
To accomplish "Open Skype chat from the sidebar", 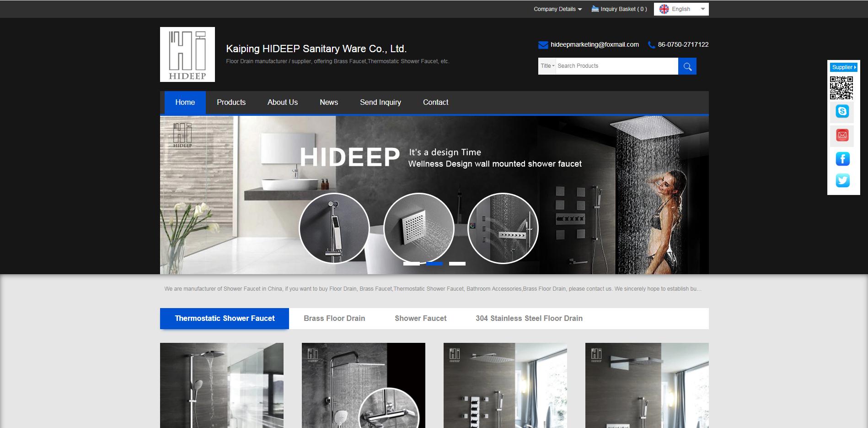I will 842,111.
